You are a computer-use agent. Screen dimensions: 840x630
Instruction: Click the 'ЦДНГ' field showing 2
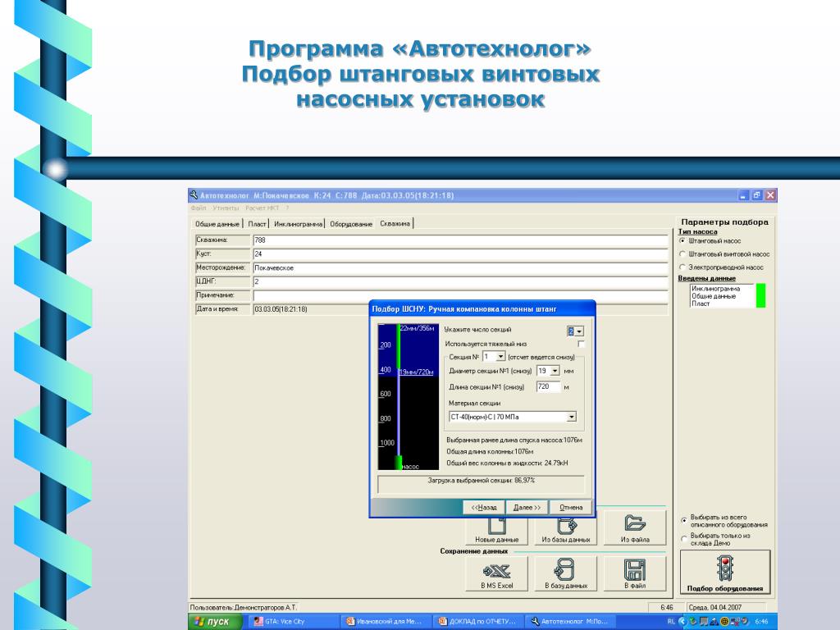click(460, 281)
